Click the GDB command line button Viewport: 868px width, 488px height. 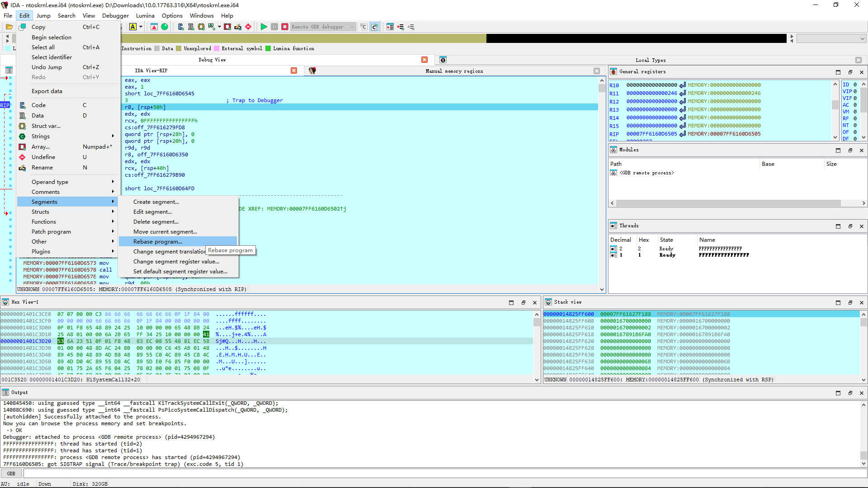tap(11, 474)
